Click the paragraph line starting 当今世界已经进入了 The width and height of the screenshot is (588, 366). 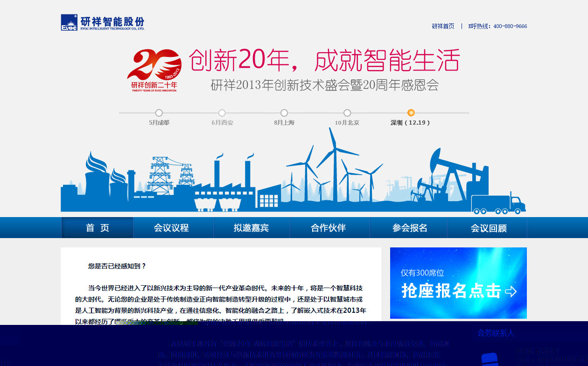coord(225,288)
